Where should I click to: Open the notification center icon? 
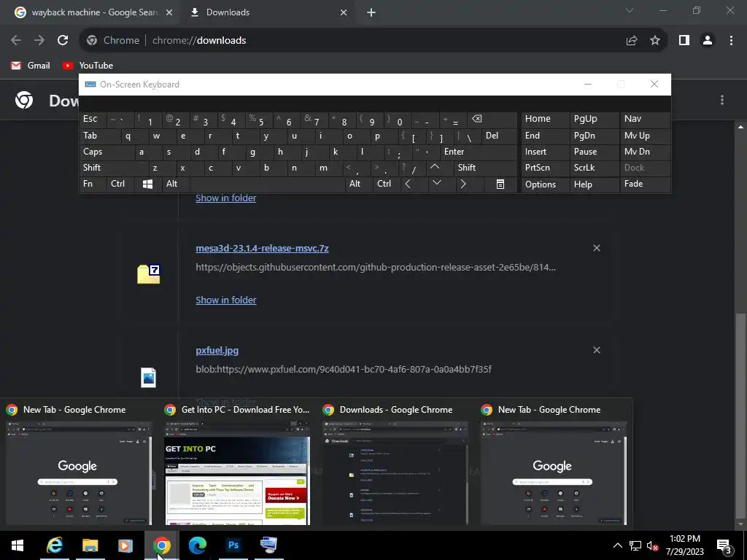pos(724,546)
